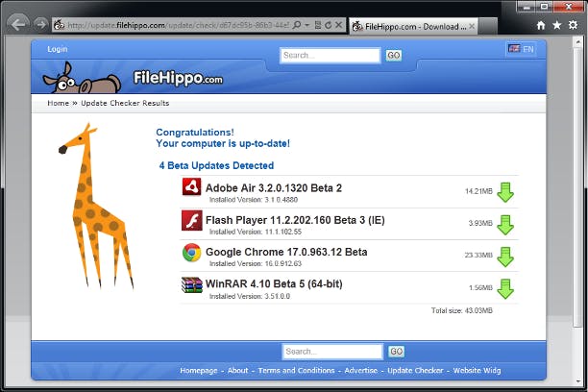Open the browser Home icon

(541, 25)
